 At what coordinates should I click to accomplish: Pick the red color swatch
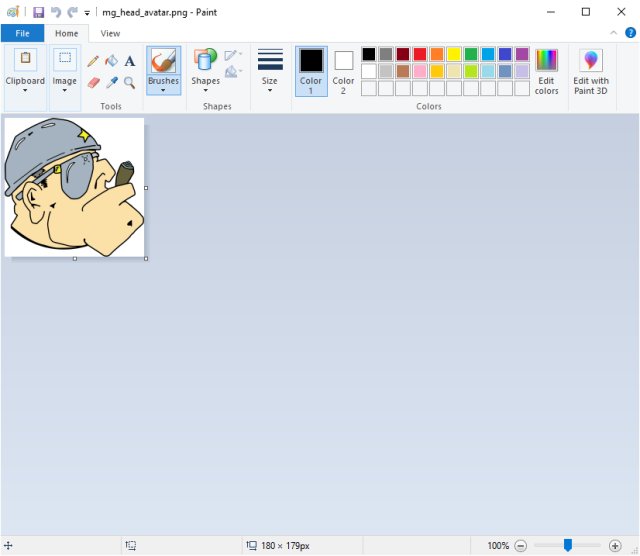[x=420, y=54]
